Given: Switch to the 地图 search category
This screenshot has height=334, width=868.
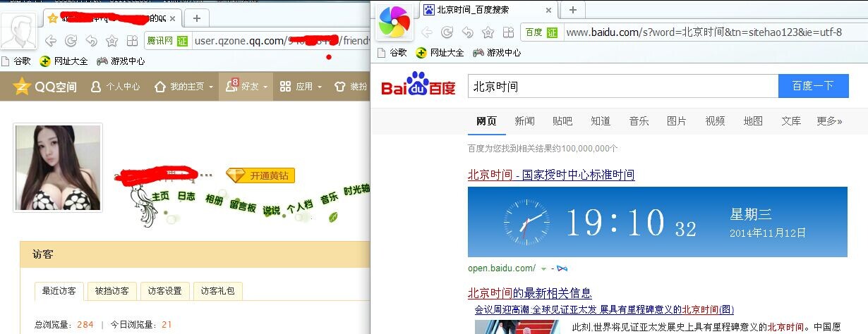Looking at the screenshot, I should [x=753, y=121].
